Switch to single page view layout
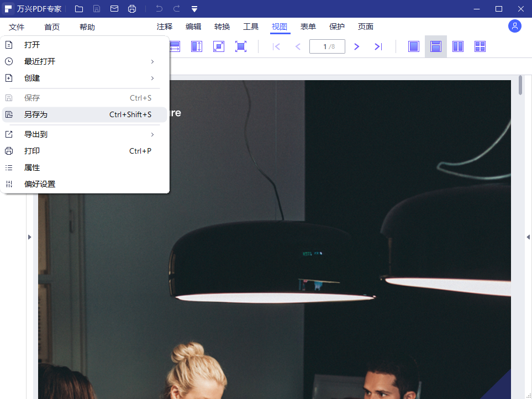Screen dimensions: 532x399 click(414, 46)
